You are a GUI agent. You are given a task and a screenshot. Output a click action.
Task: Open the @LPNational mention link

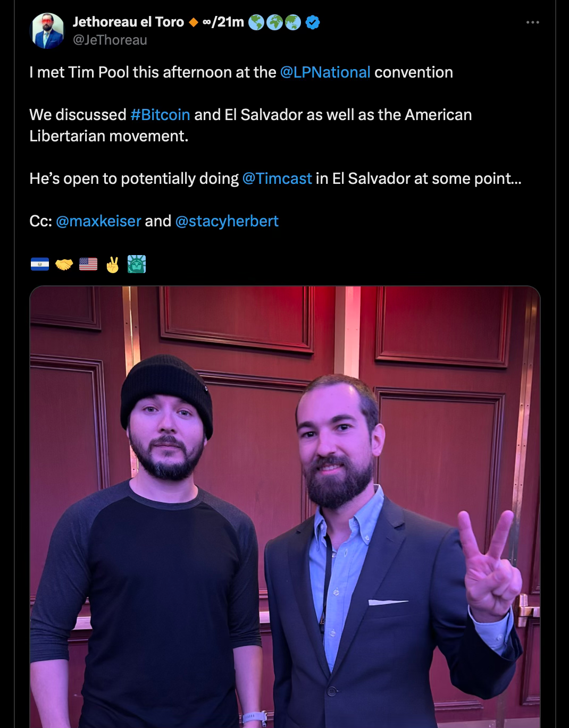[325, 72]
